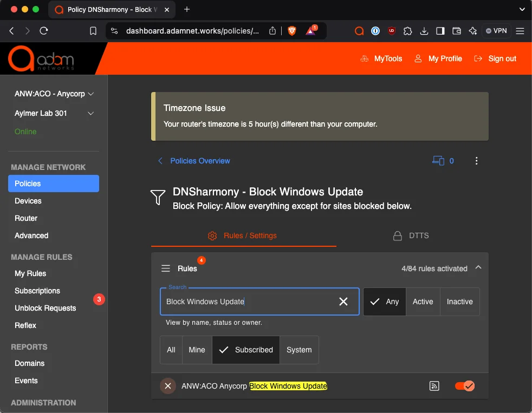Open Brave Rewards triangle icon

pyautogui.click(x=310, y=31)
